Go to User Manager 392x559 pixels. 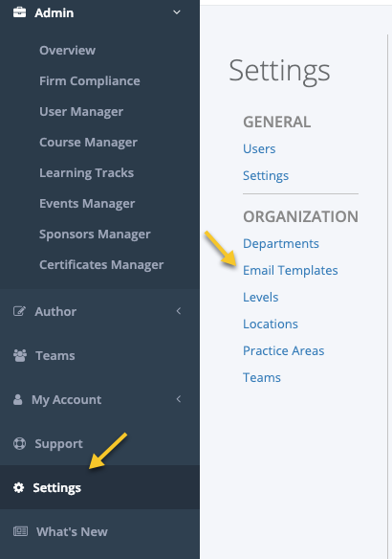point(81,112)
